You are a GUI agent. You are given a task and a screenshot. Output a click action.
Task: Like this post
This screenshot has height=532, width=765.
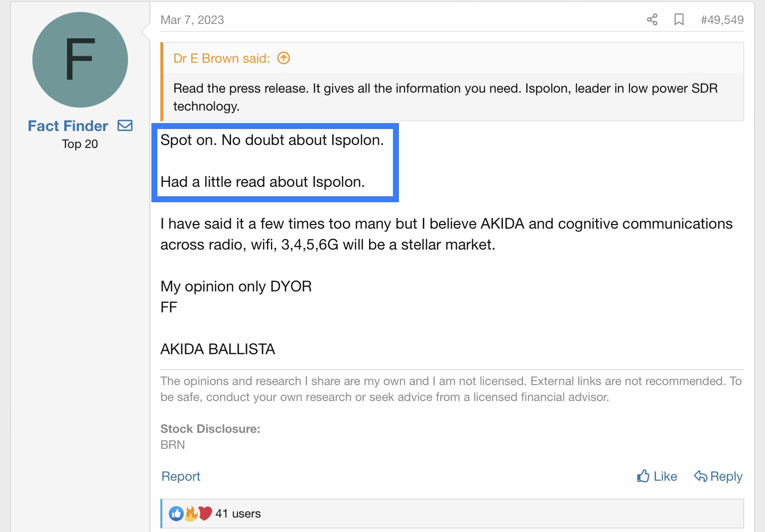[x=657, y=477]
